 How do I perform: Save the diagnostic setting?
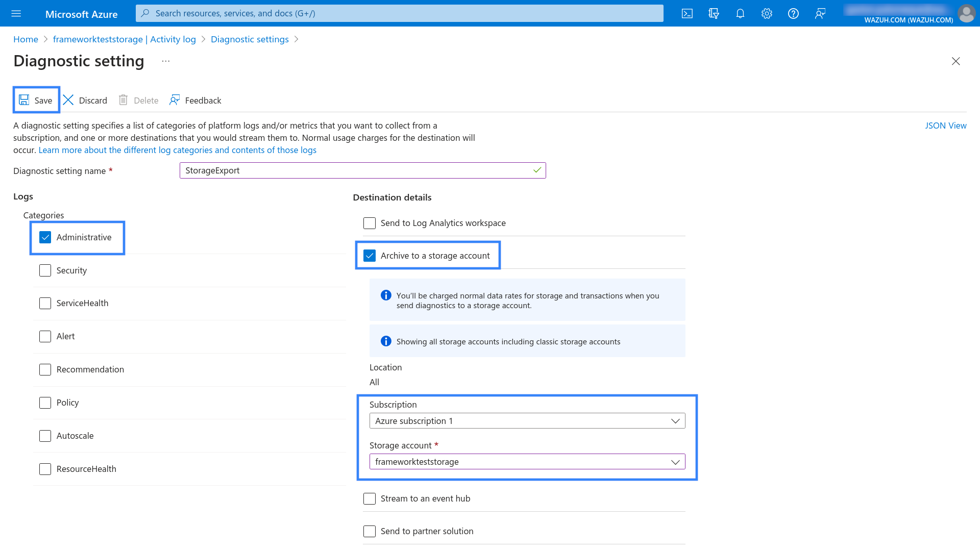click(36, 100)
